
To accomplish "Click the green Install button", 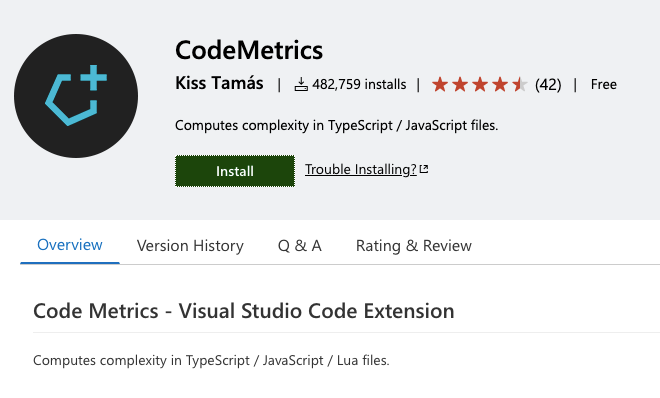I will 235,171.
